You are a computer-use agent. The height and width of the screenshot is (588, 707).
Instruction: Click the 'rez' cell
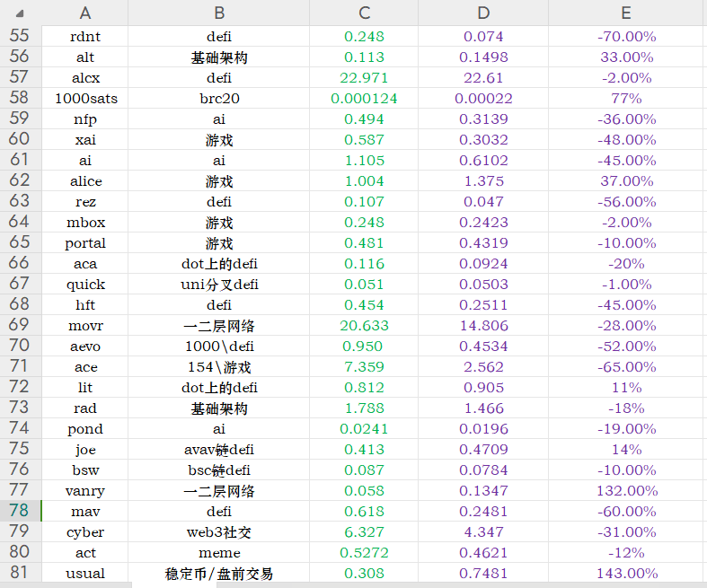[x=84, y=201]
